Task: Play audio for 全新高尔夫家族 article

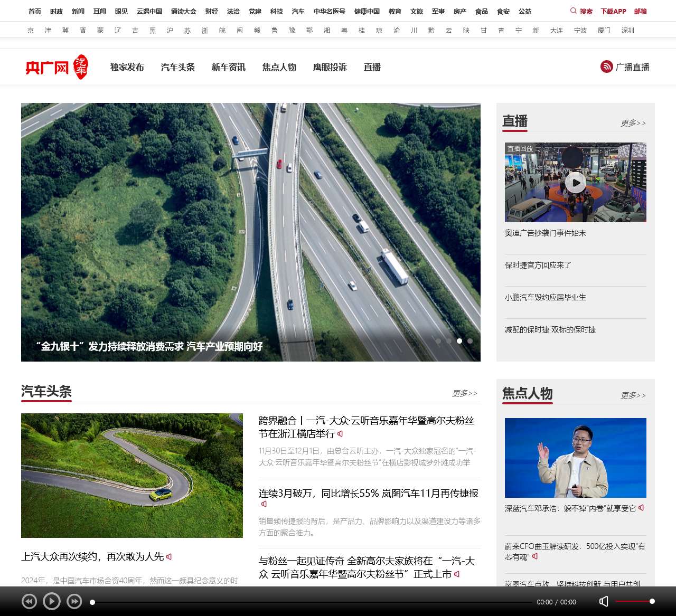Action: pos(457,574)
